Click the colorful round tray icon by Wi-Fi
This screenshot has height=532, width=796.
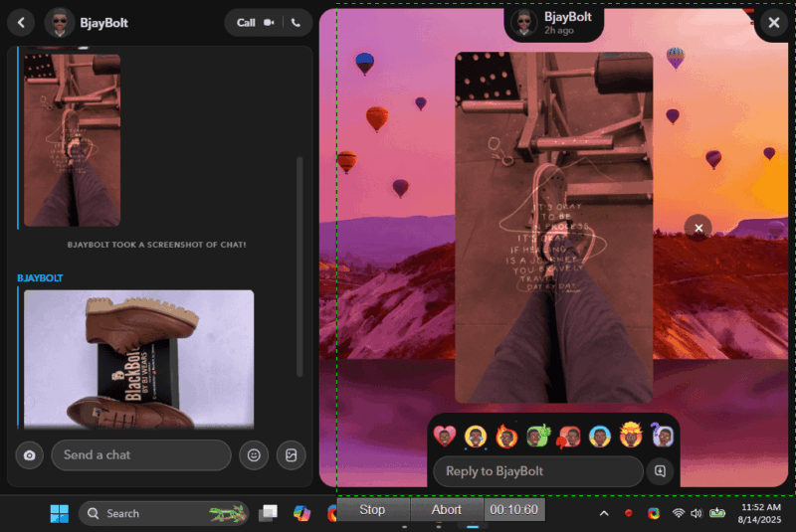pos(654,513)
